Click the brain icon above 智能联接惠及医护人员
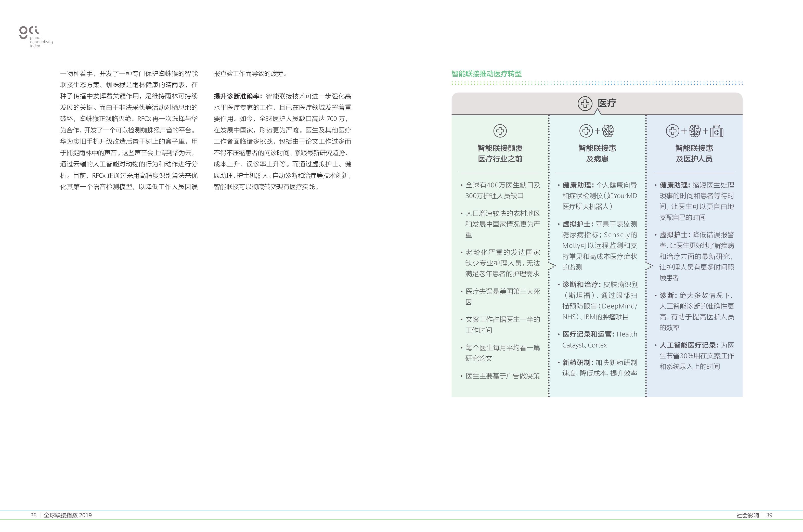Viewport: 803px width, 532px height. pos(694,131)
